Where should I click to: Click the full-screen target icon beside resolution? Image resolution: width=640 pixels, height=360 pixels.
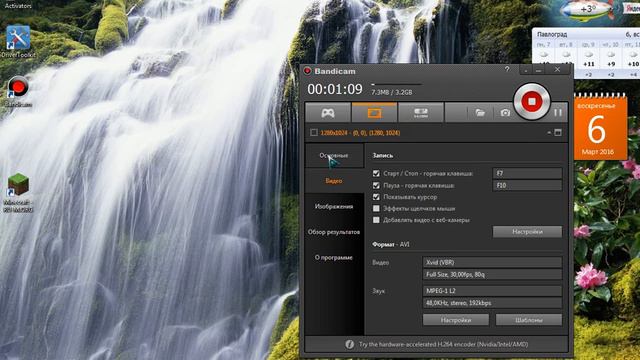[x=558, y=132]
